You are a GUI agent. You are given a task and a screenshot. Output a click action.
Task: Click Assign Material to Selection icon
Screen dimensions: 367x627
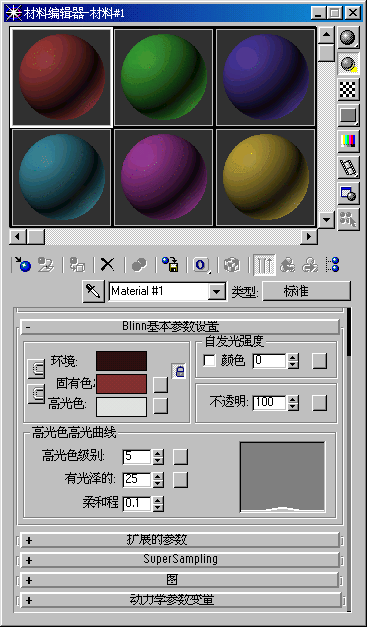tap(77, 265)
